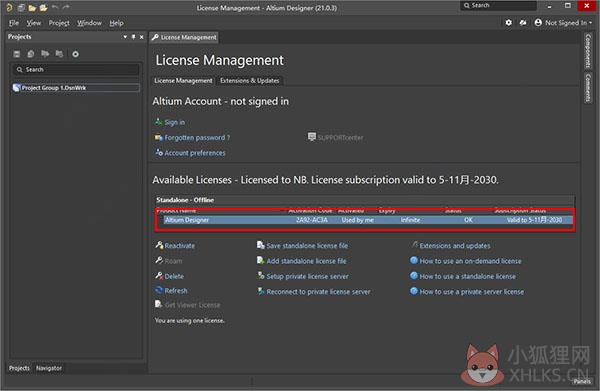Viewport: 600px width, 391px height.
Task: Open the Comments side panel tab
Action: pos(588,88)
